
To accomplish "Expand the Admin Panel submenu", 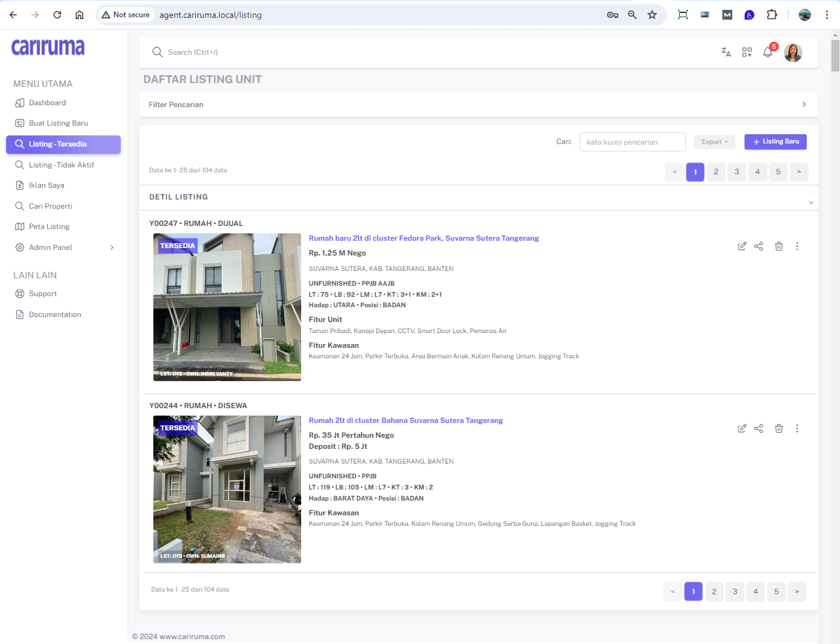I will [x=111, y=248].
